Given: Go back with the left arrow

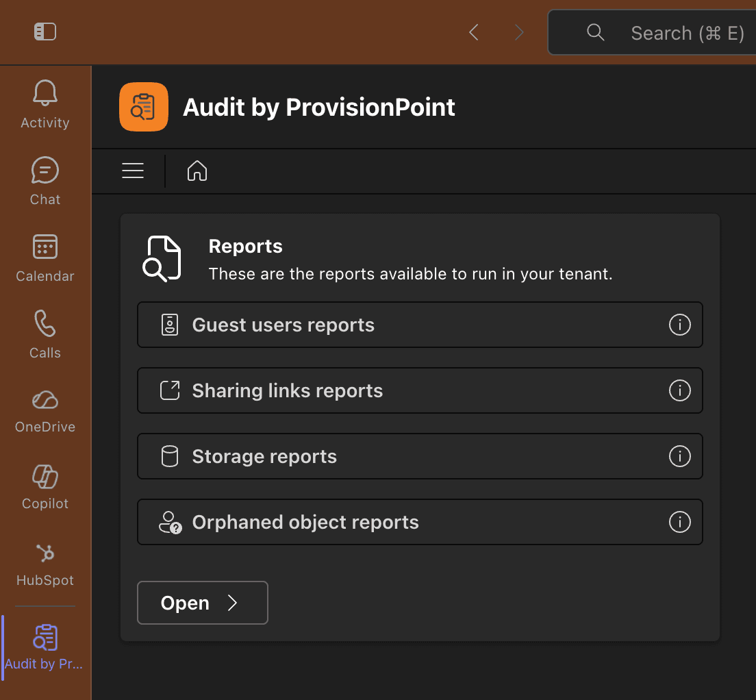Looking at the screenshot, I should click(x=474, y=32).
